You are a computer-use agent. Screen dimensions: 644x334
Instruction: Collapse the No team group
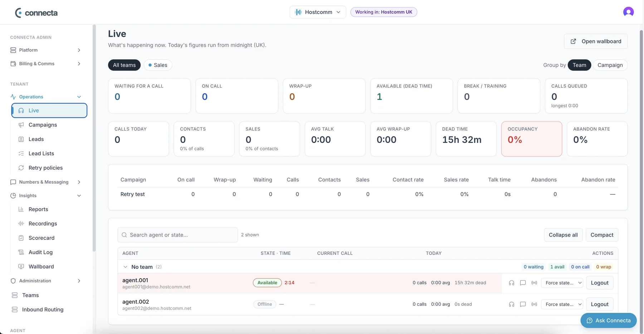tap(125, 267)
